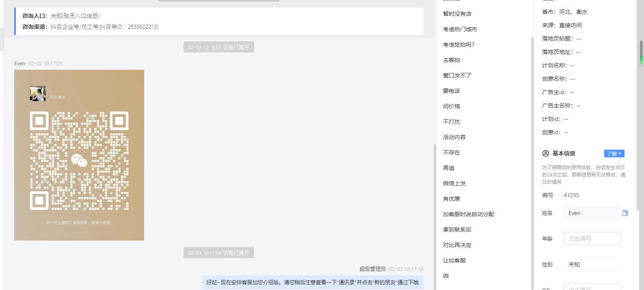
Task: Choose quick reply 微信上发
Action: coord(454,183)
